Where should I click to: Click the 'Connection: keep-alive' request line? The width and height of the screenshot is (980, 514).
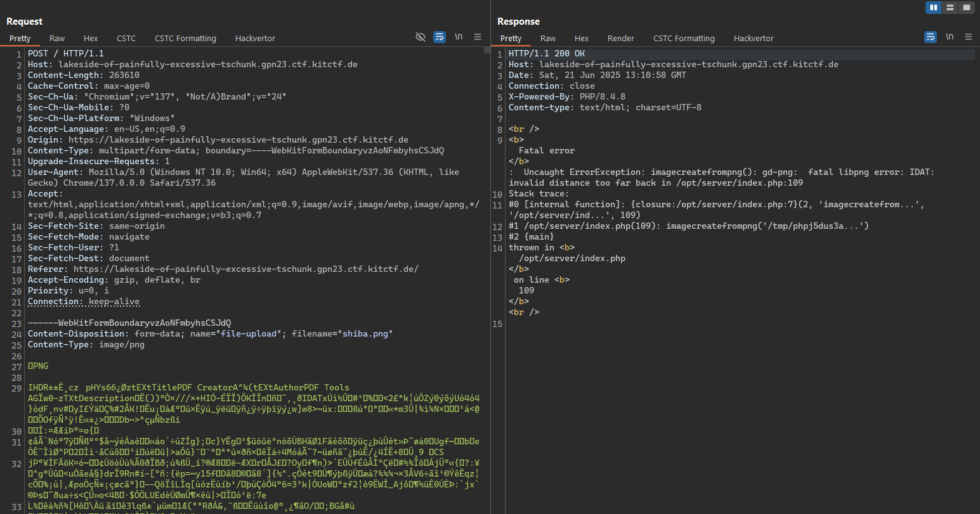(x=84, y=301)
